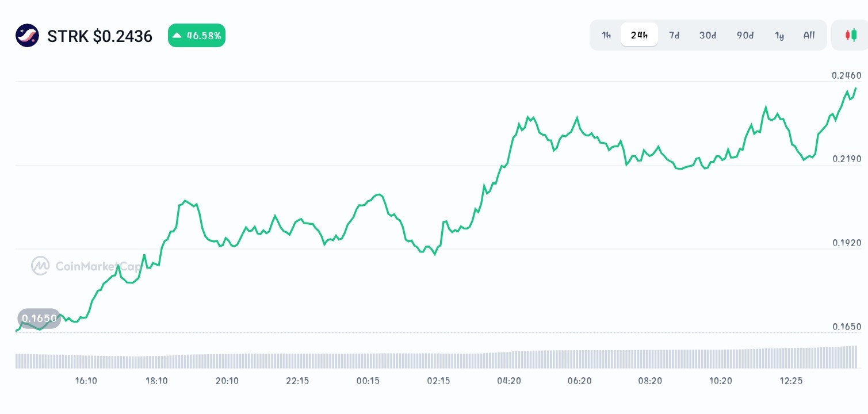Viewport: 868px width, 414px height.
Task: Select the 1h timeframe tab
Action: 606,35
